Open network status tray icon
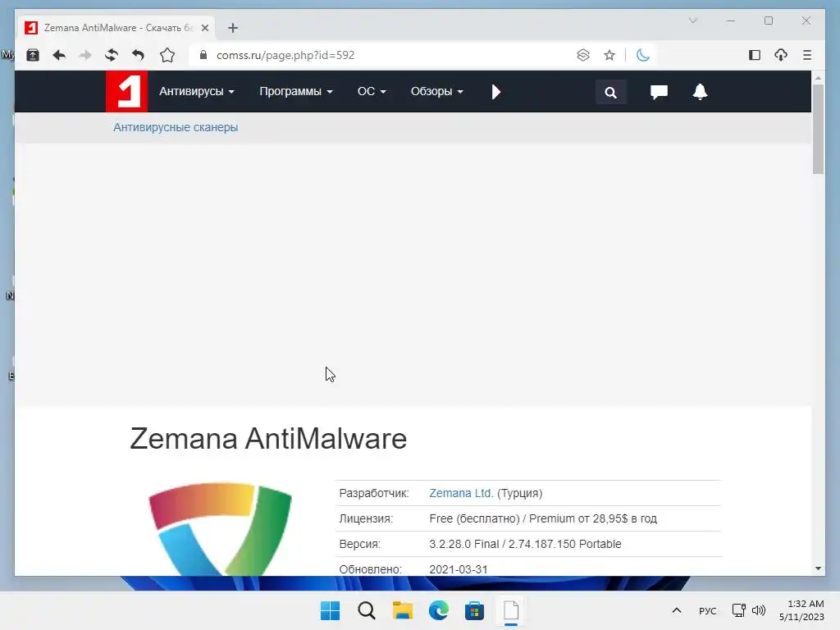 coord(739,610)
